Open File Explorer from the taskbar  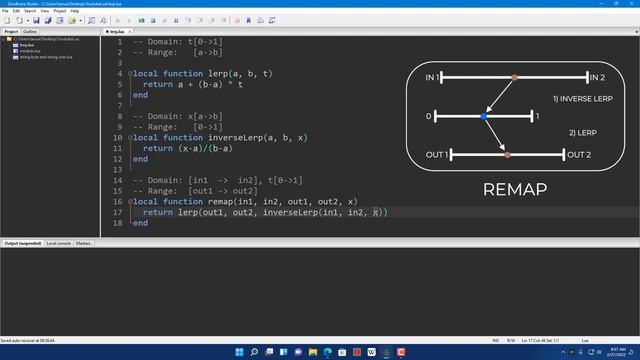pyautogui.click(x=313, y=352)
